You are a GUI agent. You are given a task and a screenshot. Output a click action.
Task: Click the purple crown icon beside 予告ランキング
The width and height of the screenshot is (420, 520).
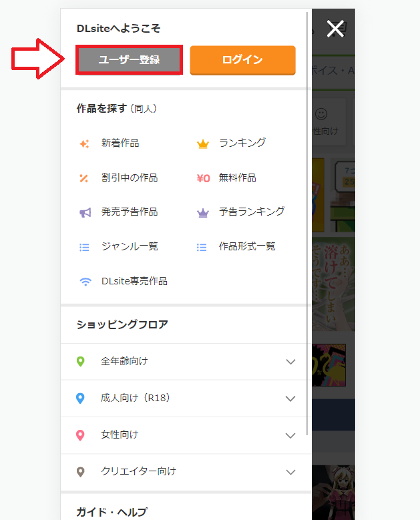(203, 213)
